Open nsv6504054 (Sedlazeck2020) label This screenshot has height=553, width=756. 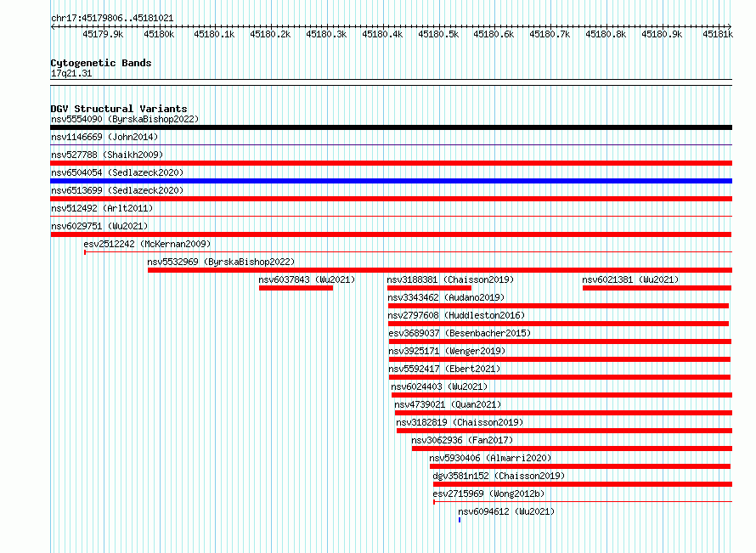point(117,172)
